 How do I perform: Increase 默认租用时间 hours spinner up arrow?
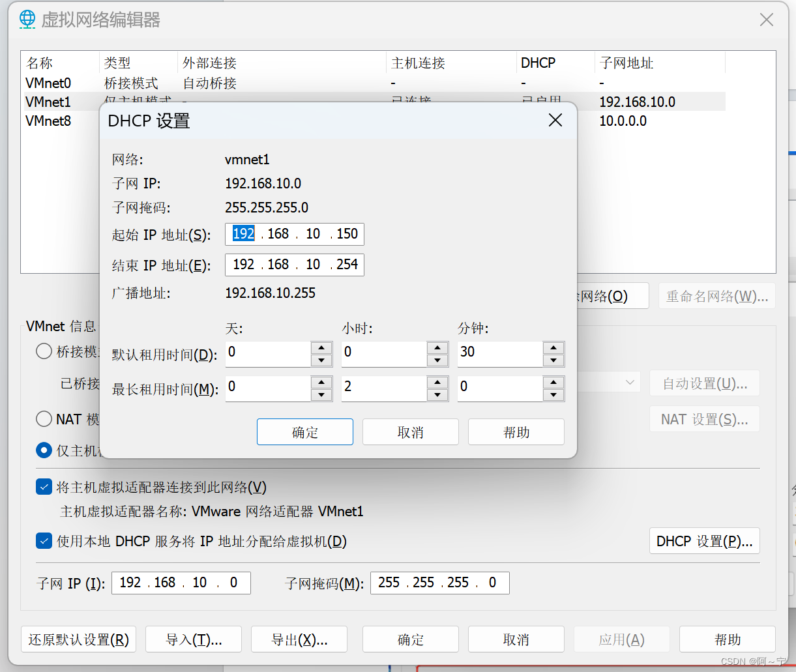point(437,347)
